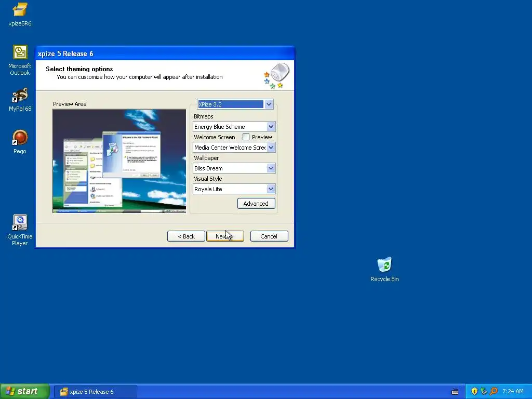Click the 'Welcome Screen' label
The width and height of the screenshot is (532, 399).
pos(215,137)
